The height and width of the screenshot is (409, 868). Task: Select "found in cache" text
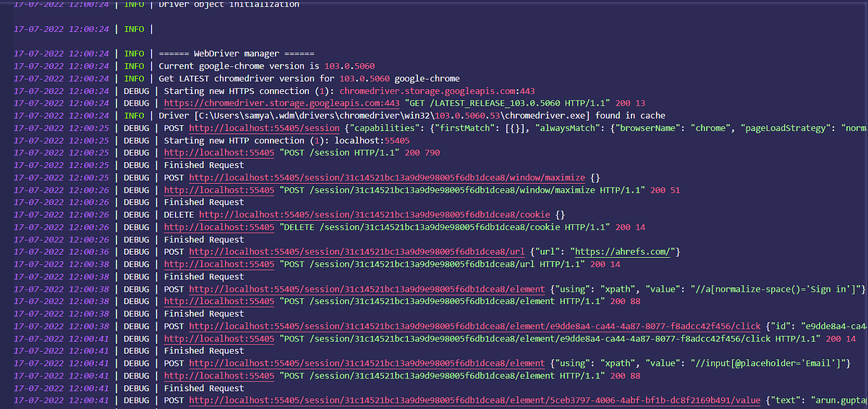631,115
